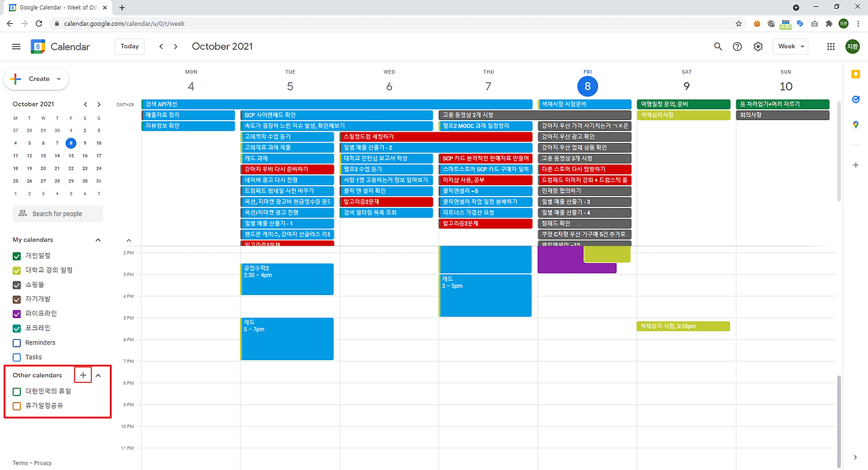This screenshot has height=470, width=868.
Task: Get add-ons plus icon in side panel
Action: [x=855, y=165]
